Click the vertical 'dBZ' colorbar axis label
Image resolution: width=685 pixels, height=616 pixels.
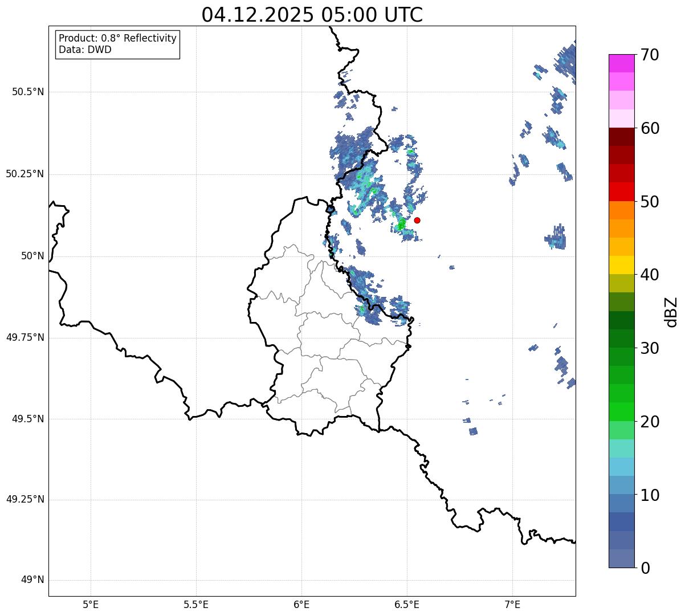671,311
